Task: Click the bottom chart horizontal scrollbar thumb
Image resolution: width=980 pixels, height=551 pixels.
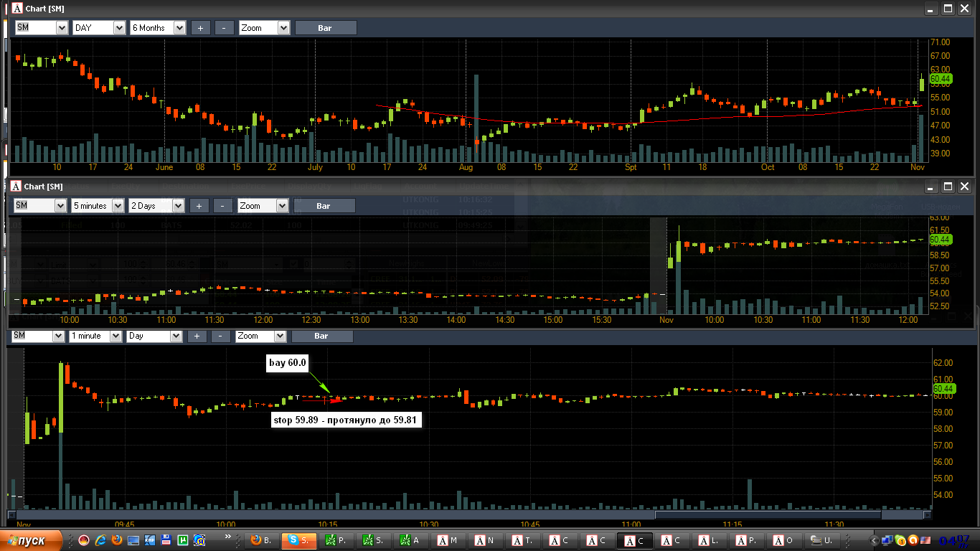Action: 768,514
